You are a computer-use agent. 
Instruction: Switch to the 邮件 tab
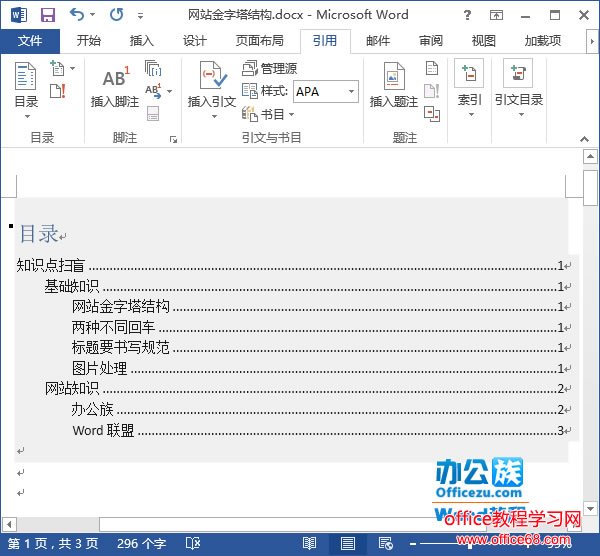378,41
